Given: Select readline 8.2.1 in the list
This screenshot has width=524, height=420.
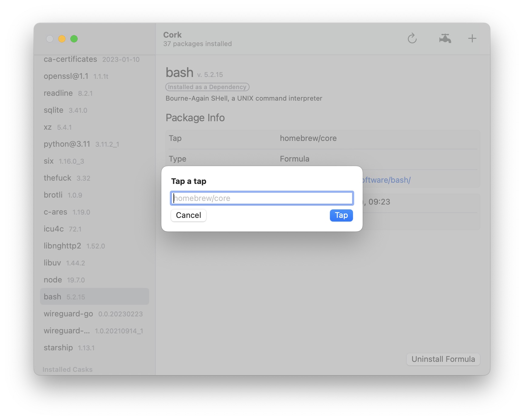Looking at the screenshot, I should (x=95, y=93).
